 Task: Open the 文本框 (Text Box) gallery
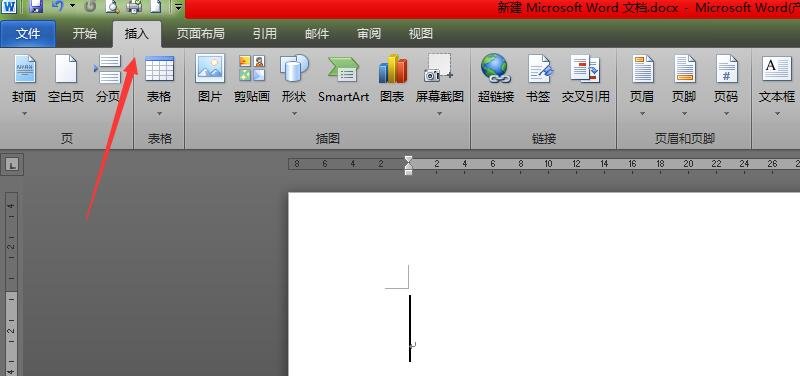(x=777, y=85)
